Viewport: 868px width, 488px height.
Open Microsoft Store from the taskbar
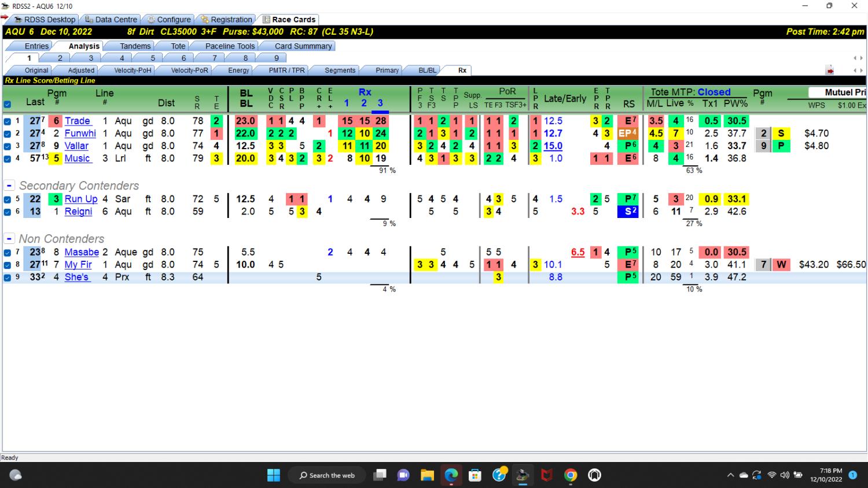[x=475, y=475]
